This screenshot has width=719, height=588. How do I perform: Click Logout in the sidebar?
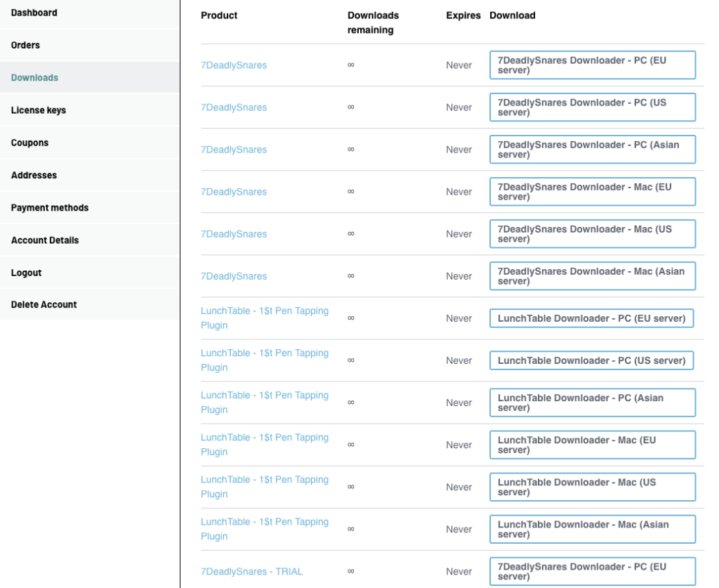(x=27, y=273)
